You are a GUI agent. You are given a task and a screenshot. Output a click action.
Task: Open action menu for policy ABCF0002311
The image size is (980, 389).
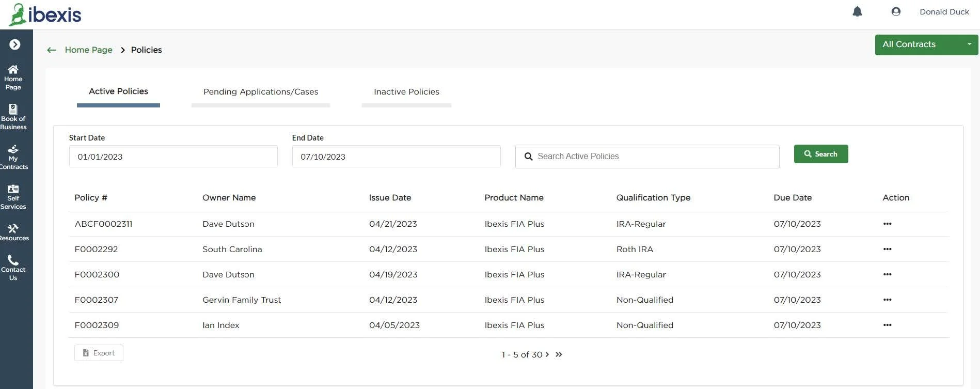[887, 224]
